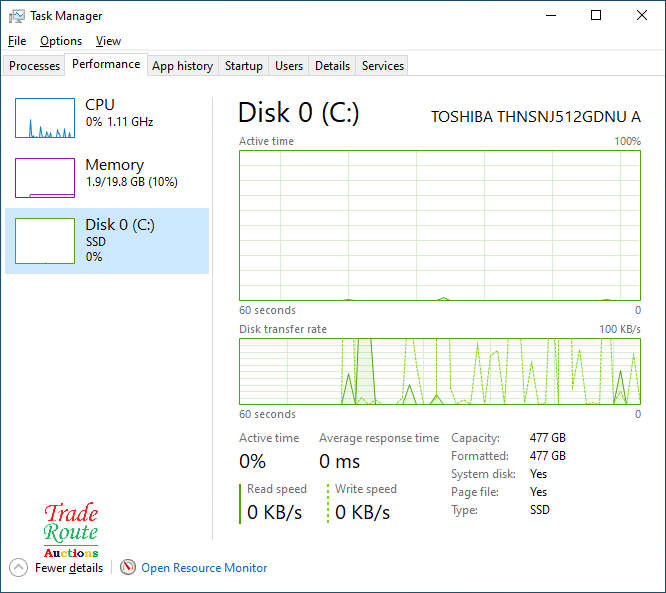Click the Fewer details text button
This screenshot has width=666, height=593.
(x=69, y=568)
